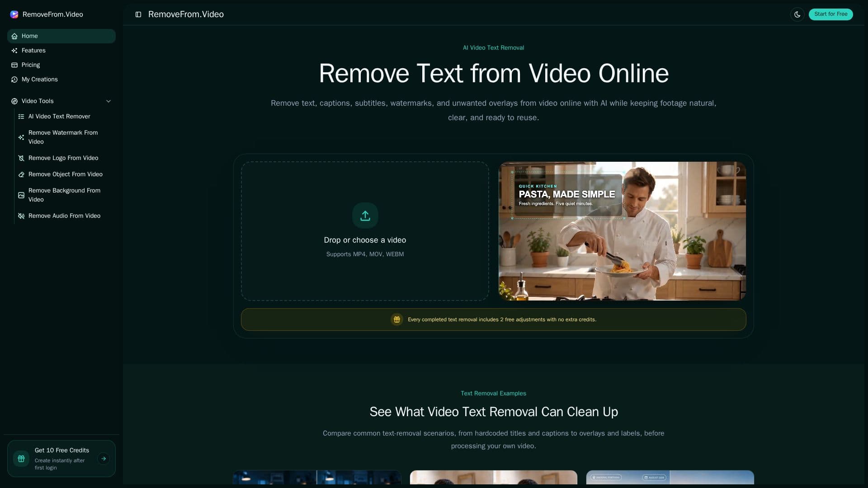Image resolution: width=868 pixels, height=488 pixels.
Task: Switch theme with the moon icon
Action: [x=797, y=14]
